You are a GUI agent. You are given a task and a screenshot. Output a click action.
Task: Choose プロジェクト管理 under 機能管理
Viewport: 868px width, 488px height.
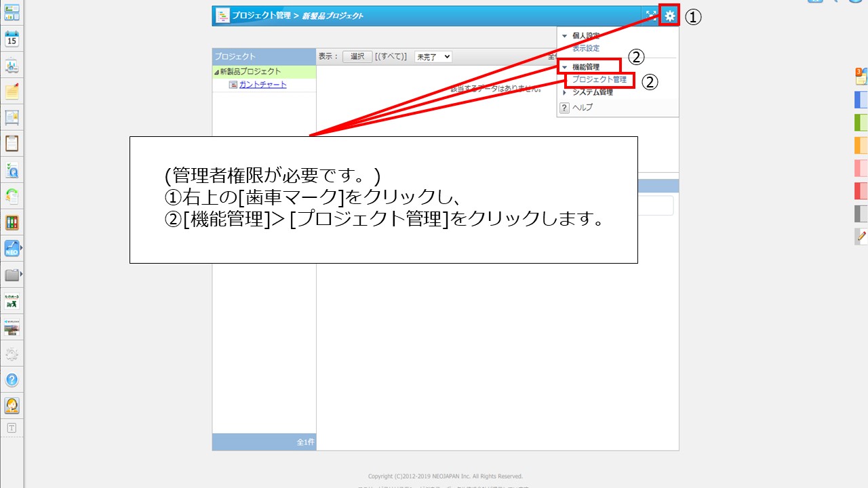599,79
